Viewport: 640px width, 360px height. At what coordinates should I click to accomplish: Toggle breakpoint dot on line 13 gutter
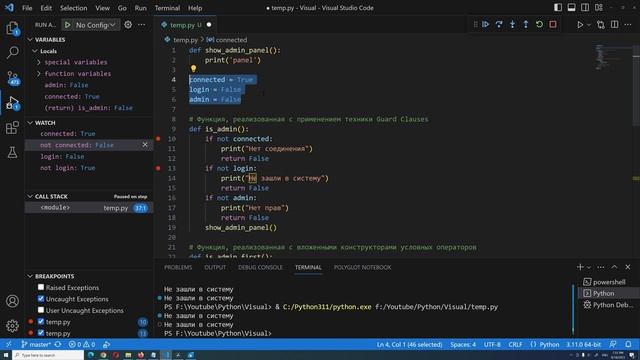pos(158,168)
